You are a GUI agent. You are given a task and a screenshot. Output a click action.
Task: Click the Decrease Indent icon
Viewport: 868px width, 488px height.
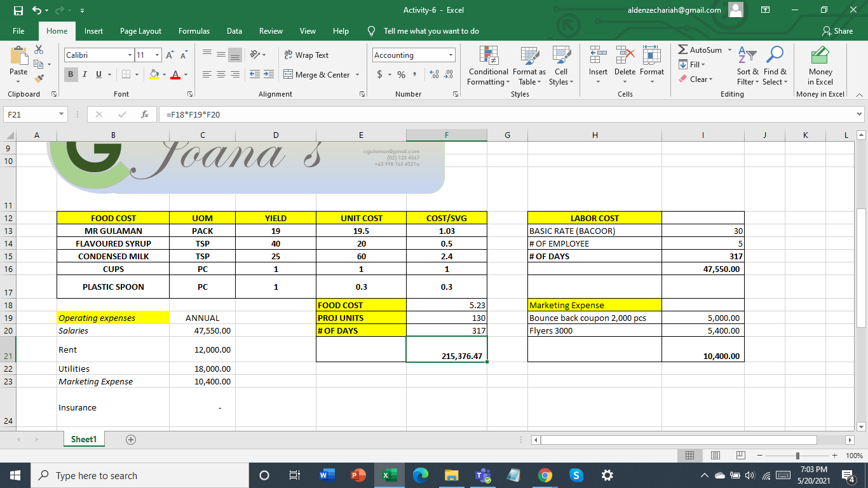(x=254, y=74)
